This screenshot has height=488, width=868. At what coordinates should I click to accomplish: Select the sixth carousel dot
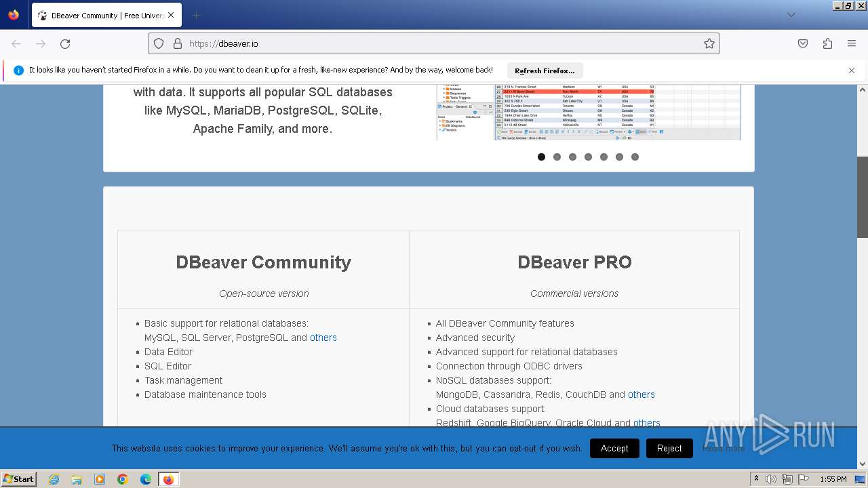tap(619, 157)
